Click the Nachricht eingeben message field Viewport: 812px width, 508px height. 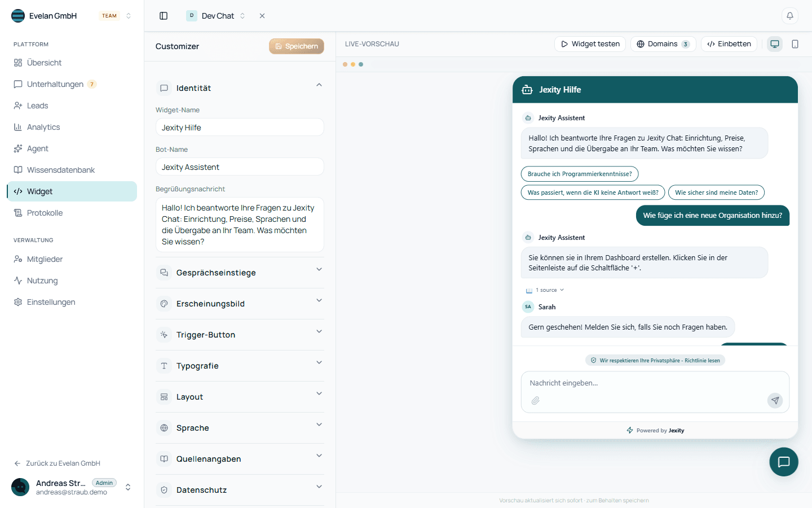[x=655, y=383]
